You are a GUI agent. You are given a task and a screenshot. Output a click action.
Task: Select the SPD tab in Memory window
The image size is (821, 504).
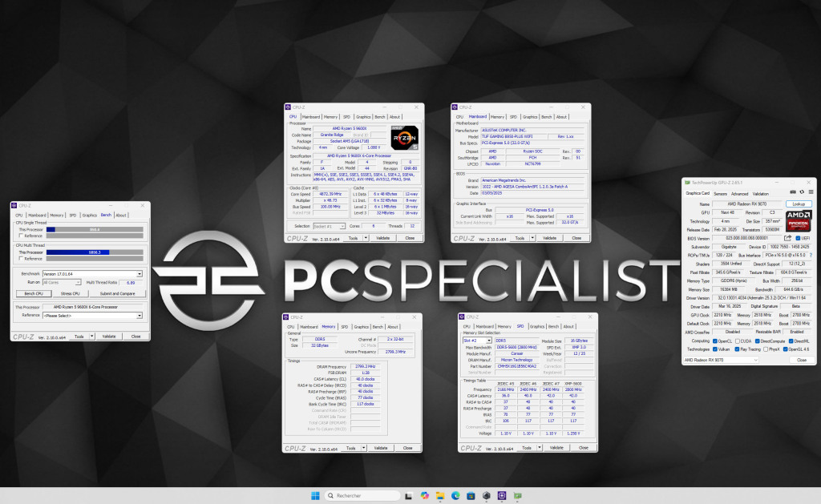[x=345, y=327]
